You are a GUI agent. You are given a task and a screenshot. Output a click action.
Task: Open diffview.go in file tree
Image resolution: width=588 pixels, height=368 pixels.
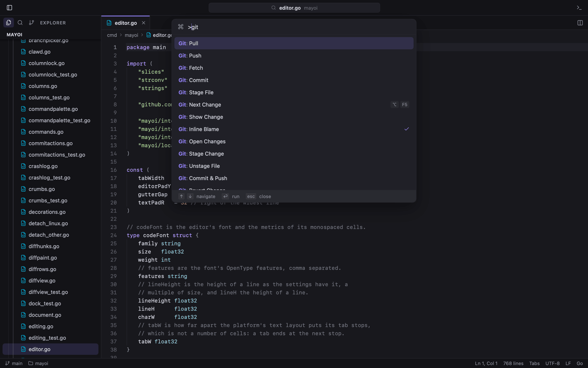50,281
